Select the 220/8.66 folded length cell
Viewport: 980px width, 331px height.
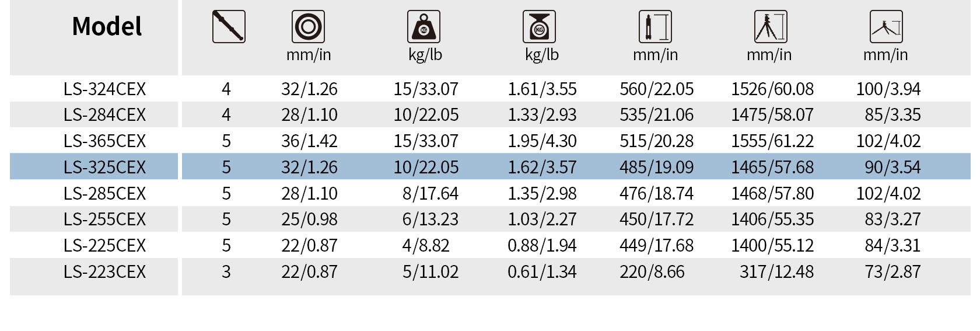[x=652, y=271]
